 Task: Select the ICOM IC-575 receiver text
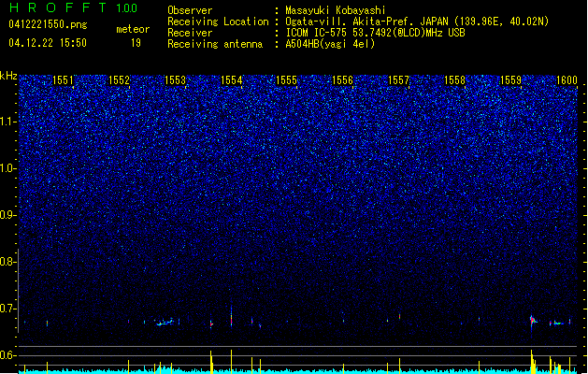(375, 33)
